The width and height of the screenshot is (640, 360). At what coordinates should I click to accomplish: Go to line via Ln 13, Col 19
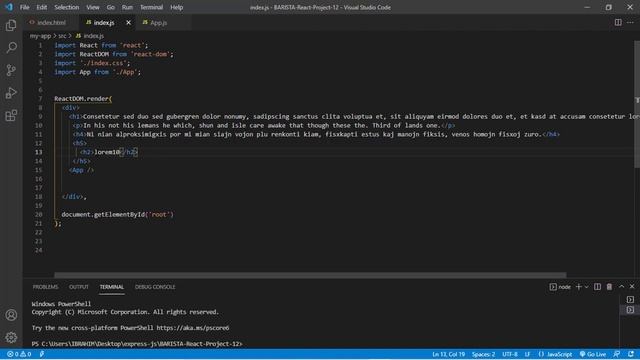(x=449, y=354)
